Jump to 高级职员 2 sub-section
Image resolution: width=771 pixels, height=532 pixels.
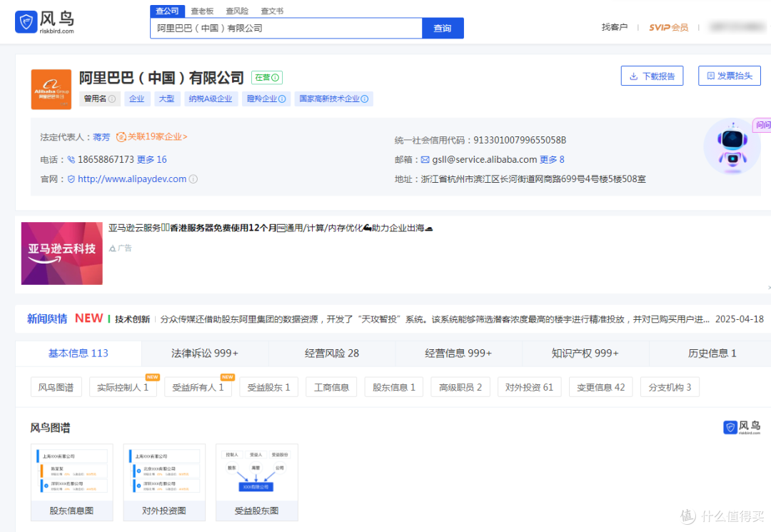460,387
